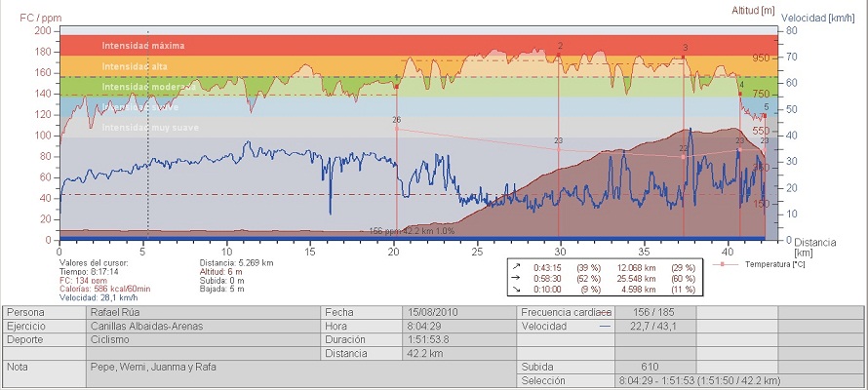This screenshot has height=390, width=868.
Task: Click the 'Persona' row label
Action: (x=46, y=312)
